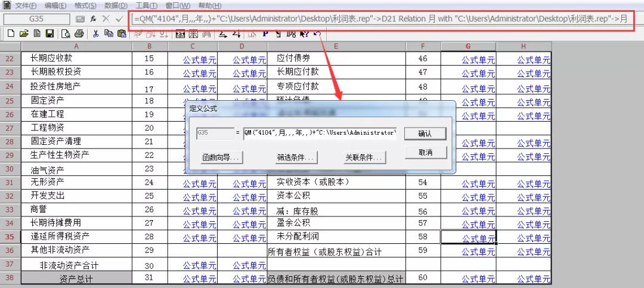Click the 关联条件... button
The width and height of the screenshot is (644, 288).
(x=364, y=157)
